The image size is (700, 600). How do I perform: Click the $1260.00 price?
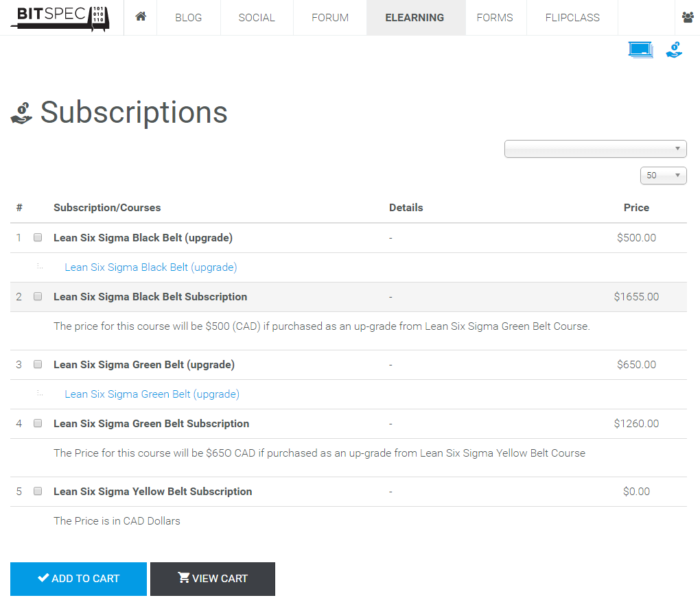tap(636, 423)
